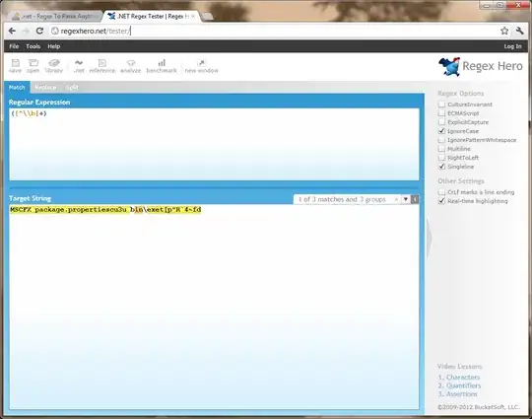Viewport: 532px width, 419px height.
Task: Collapse the right options panel arrow
Action: 430,240
